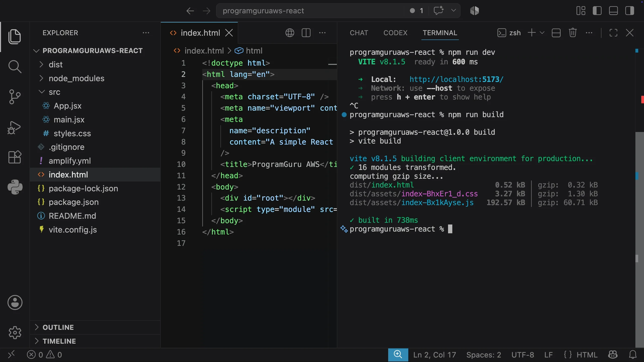Expand the TIMELINE section
Screen dimensions: 644x362
point(95,341)
